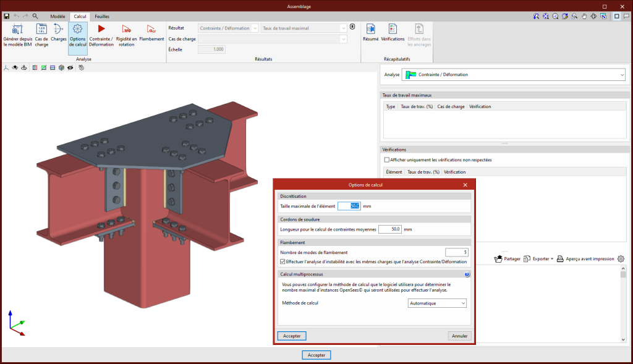Switch to the Modèle tab
This screenshot has height=364, width=633.
coord(57,16)
